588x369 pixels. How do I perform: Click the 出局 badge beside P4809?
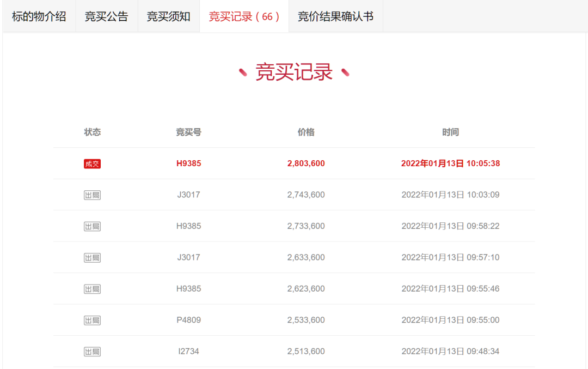pyautogui.click(x=93, y=319)
